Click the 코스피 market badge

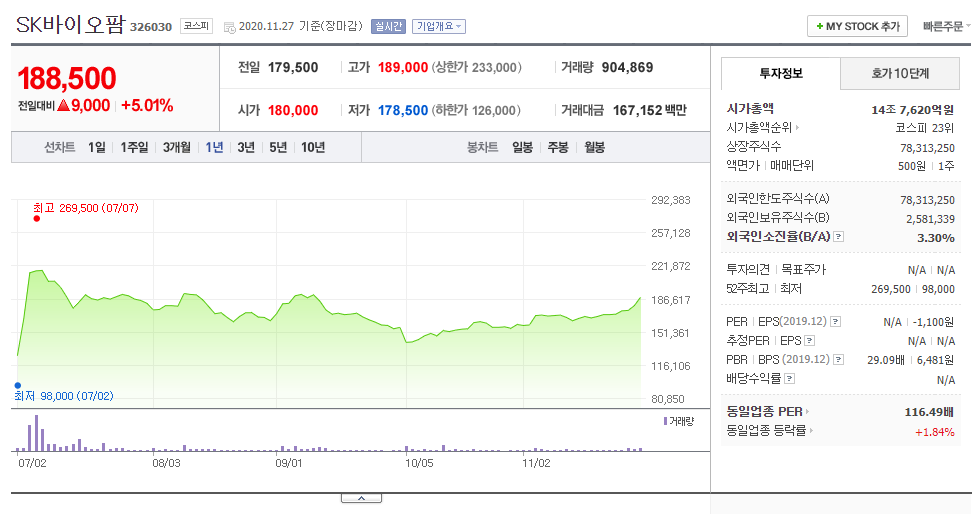[x=197, y=26]
